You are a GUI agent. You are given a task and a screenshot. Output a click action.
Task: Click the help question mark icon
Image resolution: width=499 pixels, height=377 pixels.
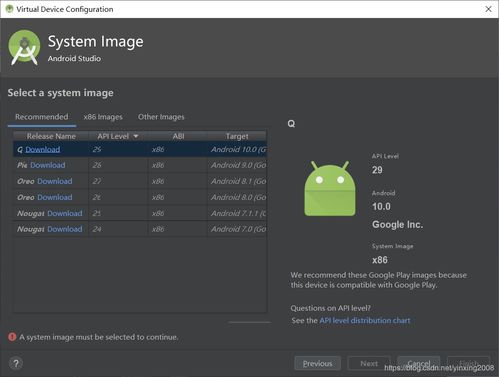tap(16, 363)
